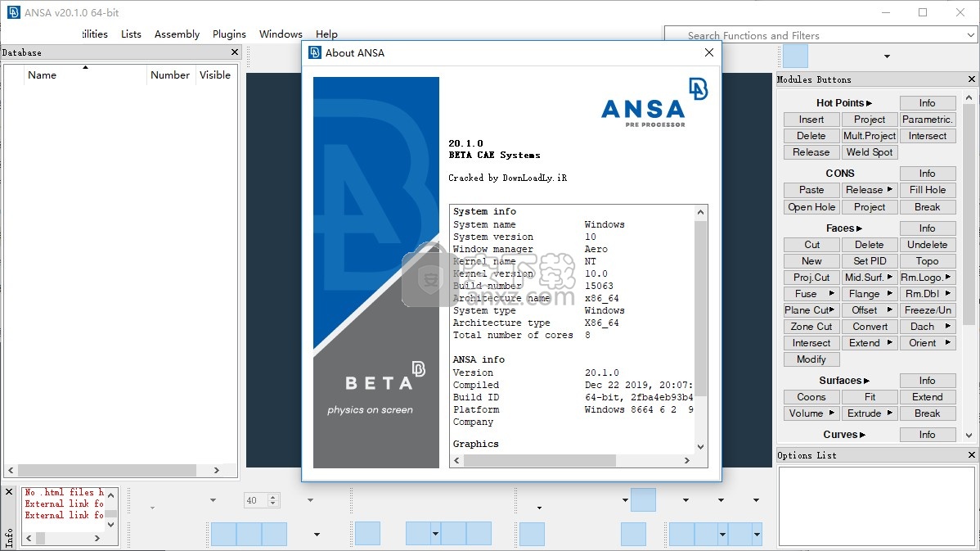Screen dimensions: 980x551
Task: Open the Assembly menu
Action: click(177, 34)
